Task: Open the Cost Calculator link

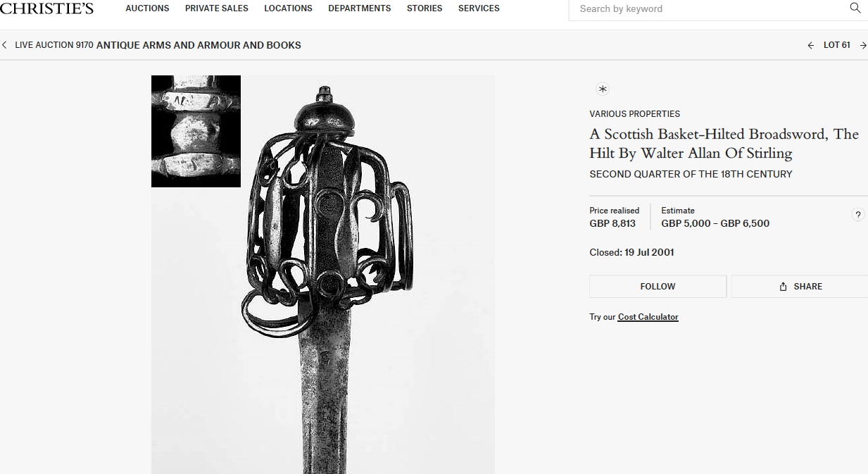Action: click(648, 317)
